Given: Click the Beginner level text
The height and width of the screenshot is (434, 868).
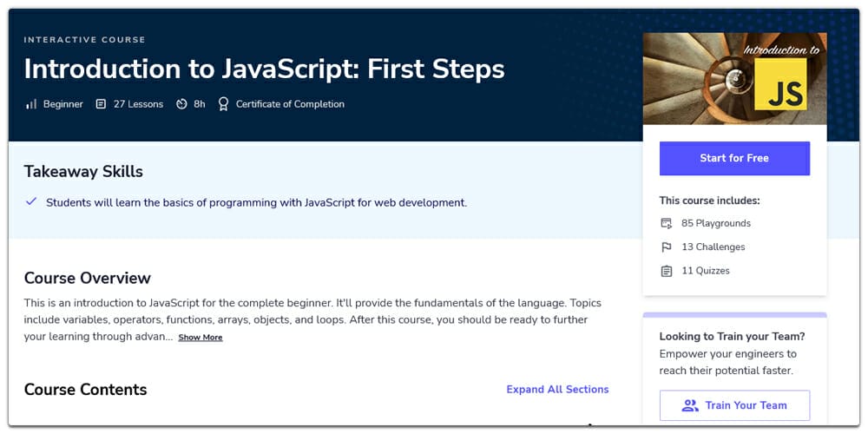Looking at the screenshot, I should pyautogui.click(x=63, y=104).
